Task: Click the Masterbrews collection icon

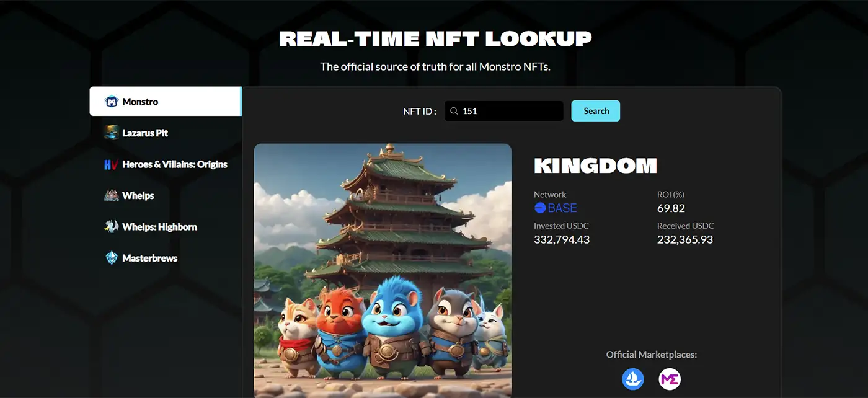Action: (112, 258)
